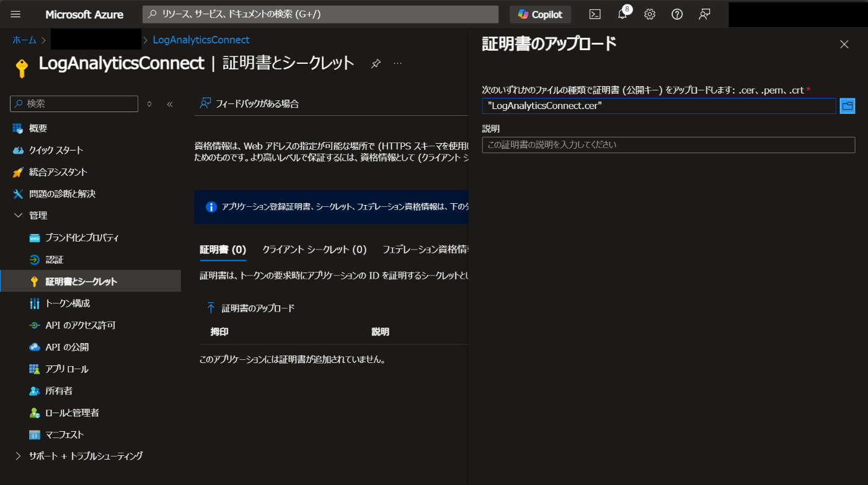Open the notifications bell icon
The image size is (868, 485).
coord(622,14)
